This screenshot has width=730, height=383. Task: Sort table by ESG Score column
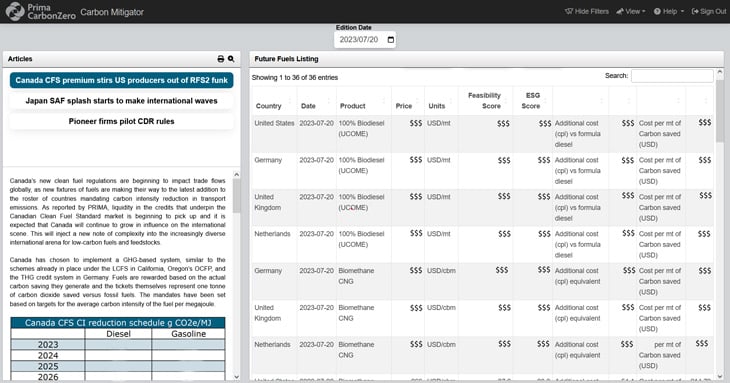[532, 101]
